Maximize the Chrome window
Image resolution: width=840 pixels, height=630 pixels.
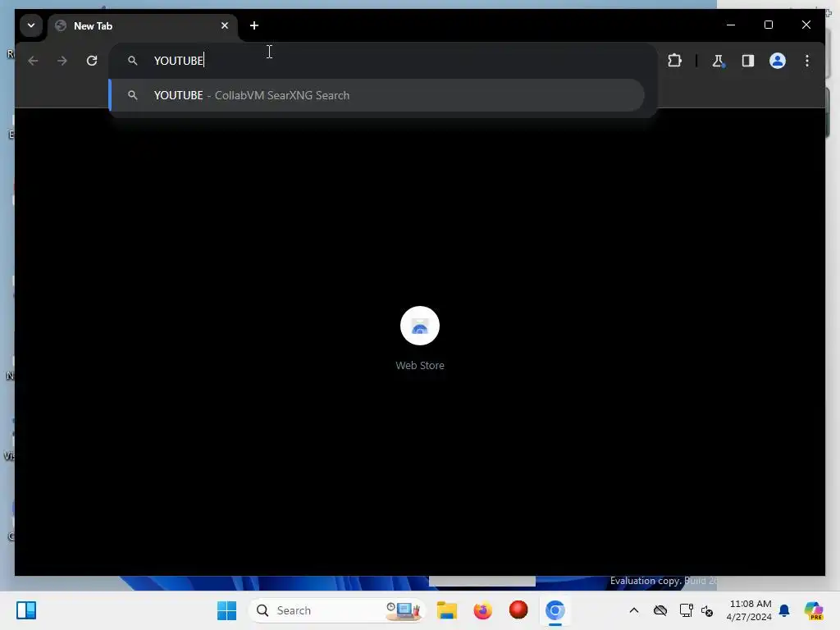tap(768, 25)
